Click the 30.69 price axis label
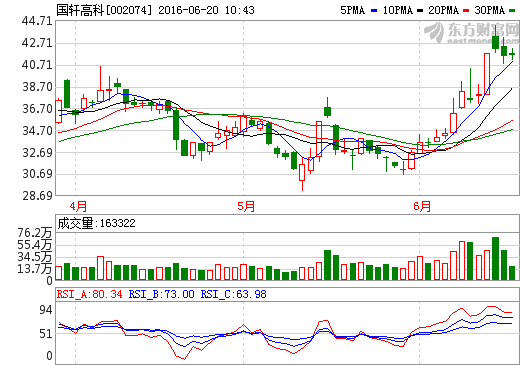Image resolution: width=520 pixels, height=365 pixels. pos(37,174)
